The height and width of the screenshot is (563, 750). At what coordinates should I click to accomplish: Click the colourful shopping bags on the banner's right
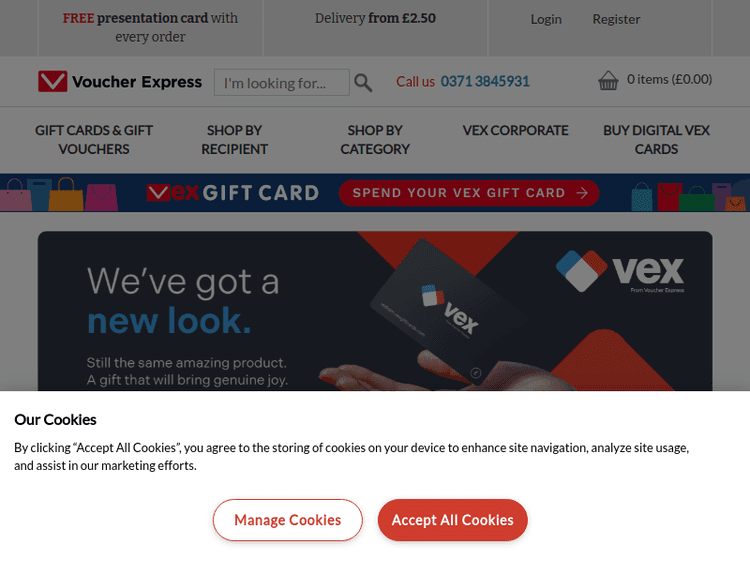click(x=689, y=196)
